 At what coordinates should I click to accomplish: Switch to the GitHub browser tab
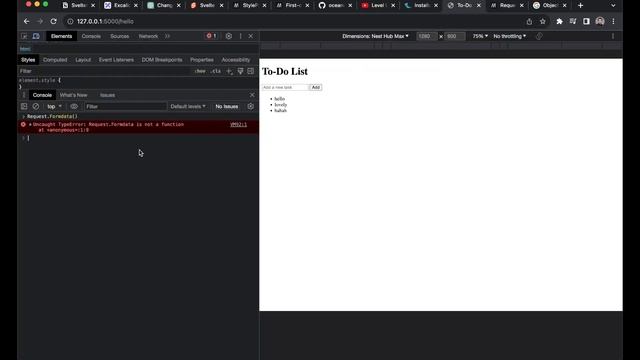pos(335,5)
